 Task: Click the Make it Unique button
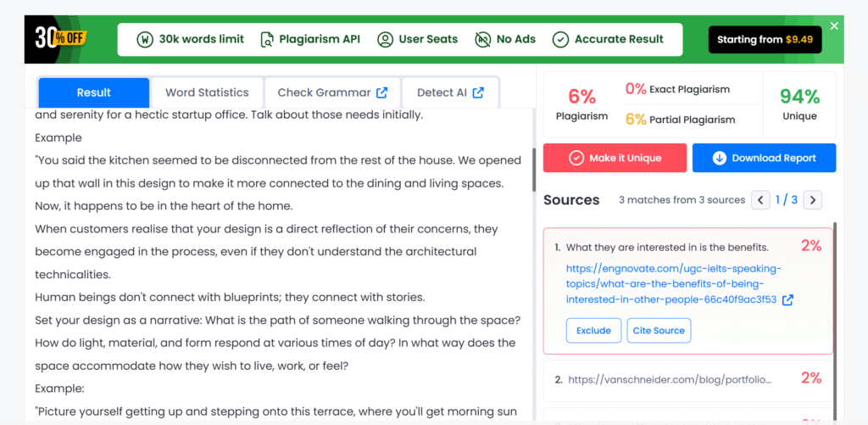click(x=615, y=158)
